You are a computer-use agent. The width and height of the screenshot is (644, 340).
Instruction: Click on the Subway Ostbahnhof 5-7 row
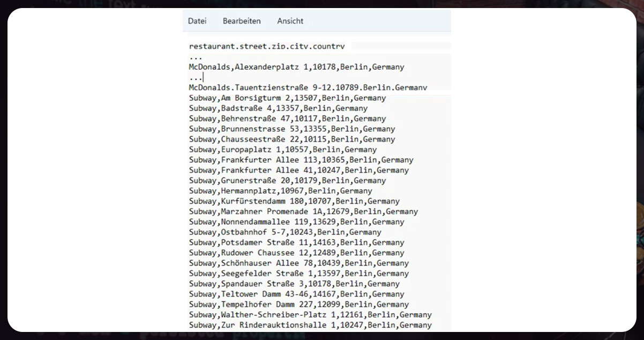point(285,232)
